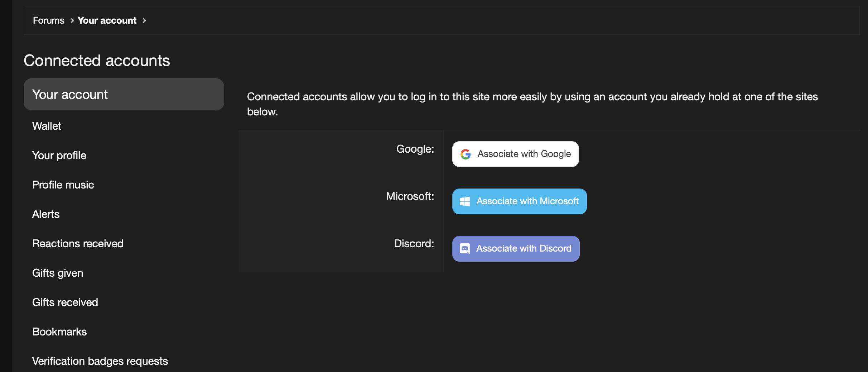Click the Discord logo icon
868x372 pixels.
(465, 249)
